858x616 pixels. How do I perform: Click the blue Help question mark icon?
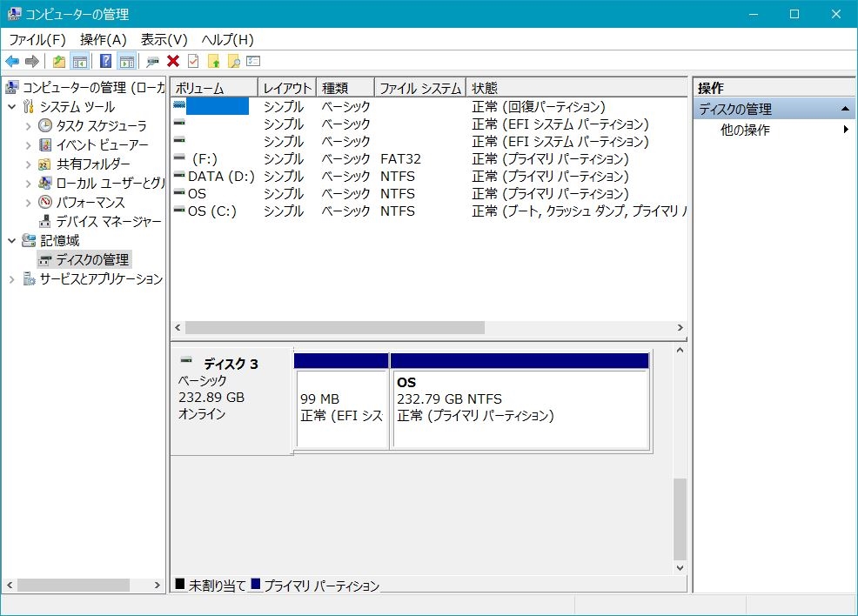coord(105,61)
